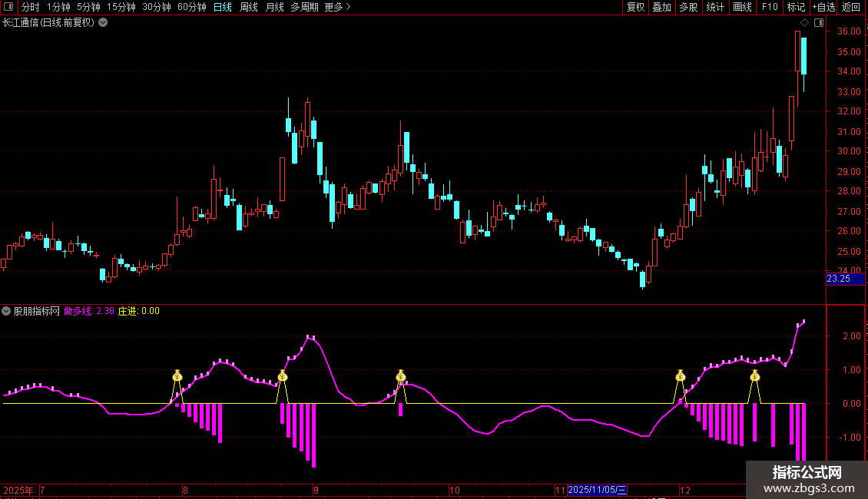Toggle 叠加 overlay comparison

pyautogui.click(x=661, y=8)
